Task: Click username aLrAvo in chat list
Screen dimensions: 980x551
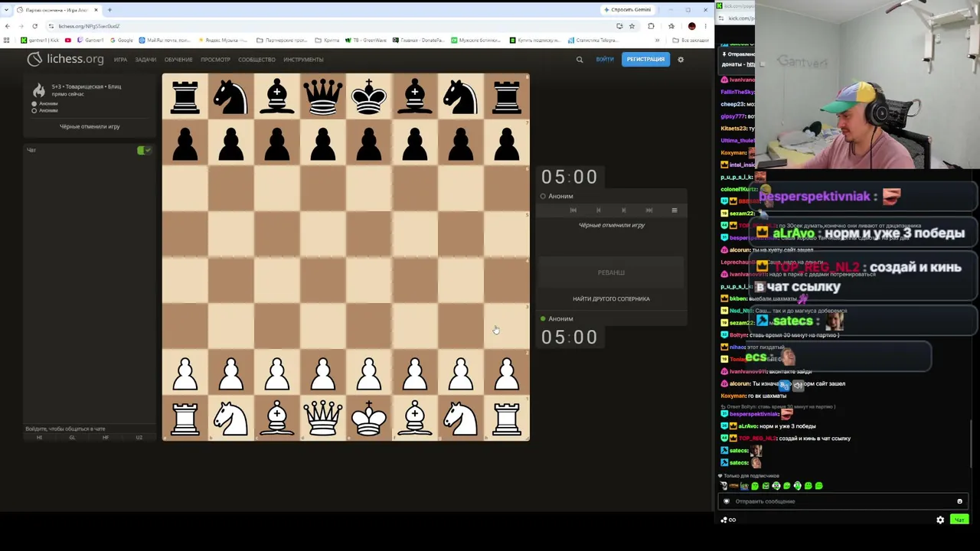Action: (749, 426)
